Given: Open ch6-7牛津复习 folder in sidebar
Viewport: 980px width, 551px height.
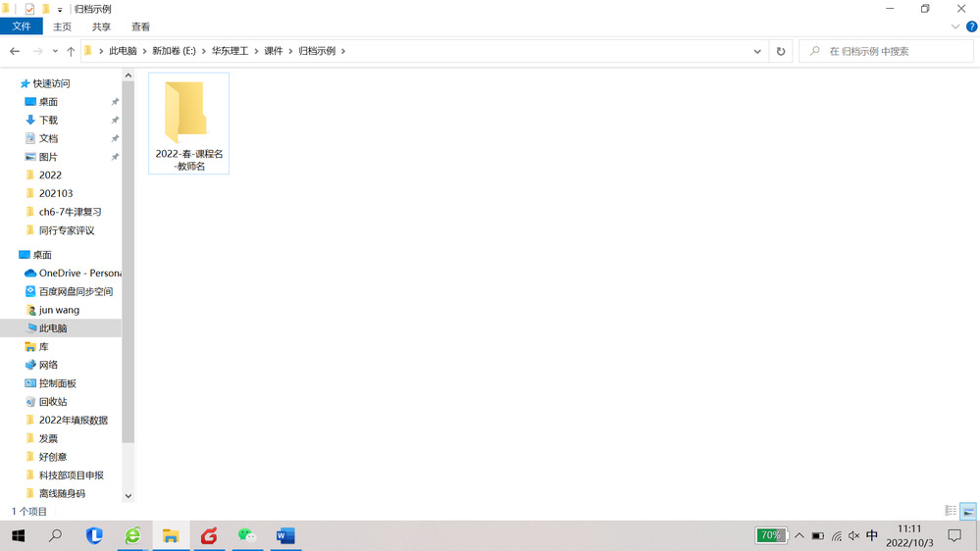Looking at the screenshot, I should click(x=70, y=212).
